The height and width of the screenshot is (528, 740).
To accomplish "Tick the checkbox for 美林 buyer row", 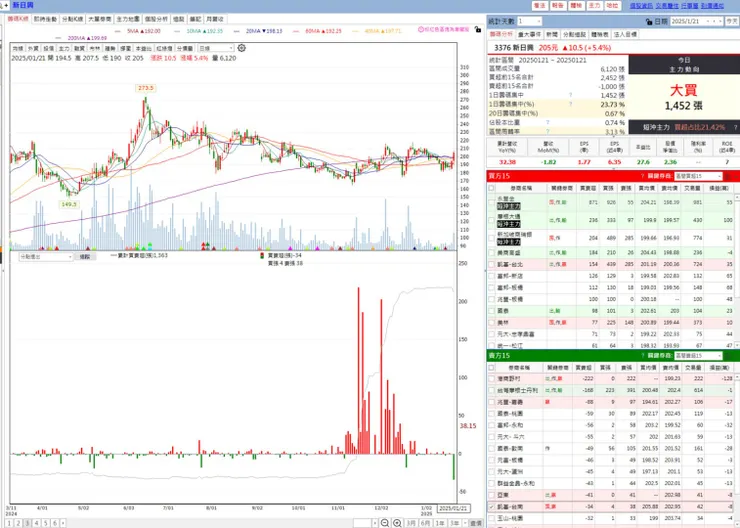I will click(x=492, y=323).
